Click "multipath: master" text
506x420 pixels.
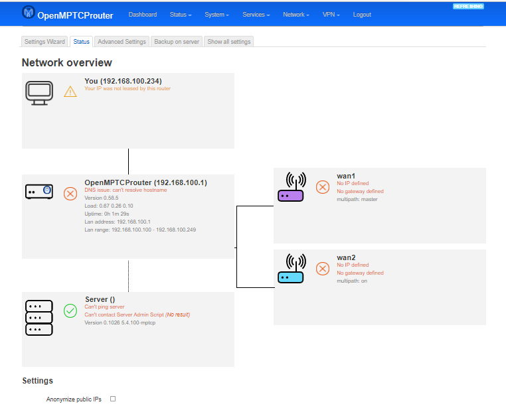[357, 199]
